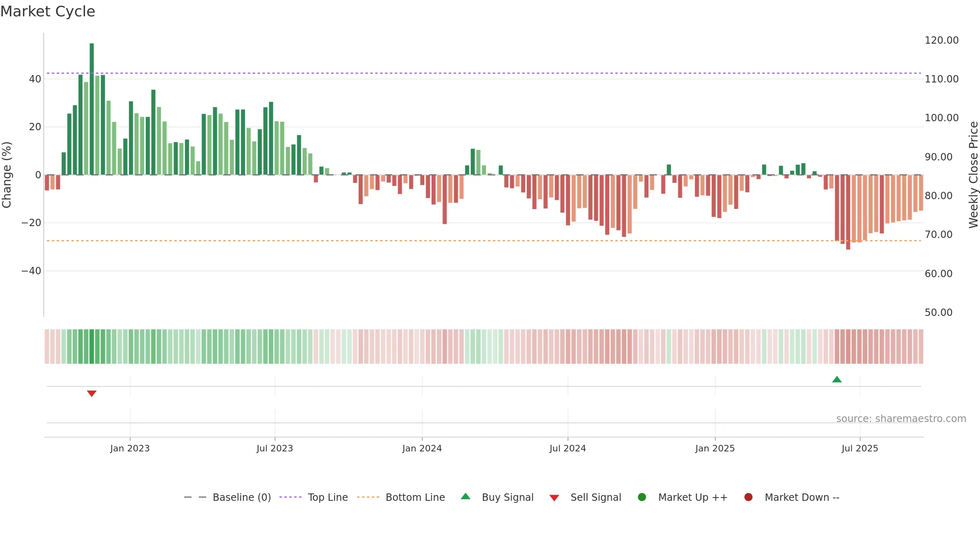Click the Market Cycle chart title
The image size is (980, 551).
coord(48,11)
